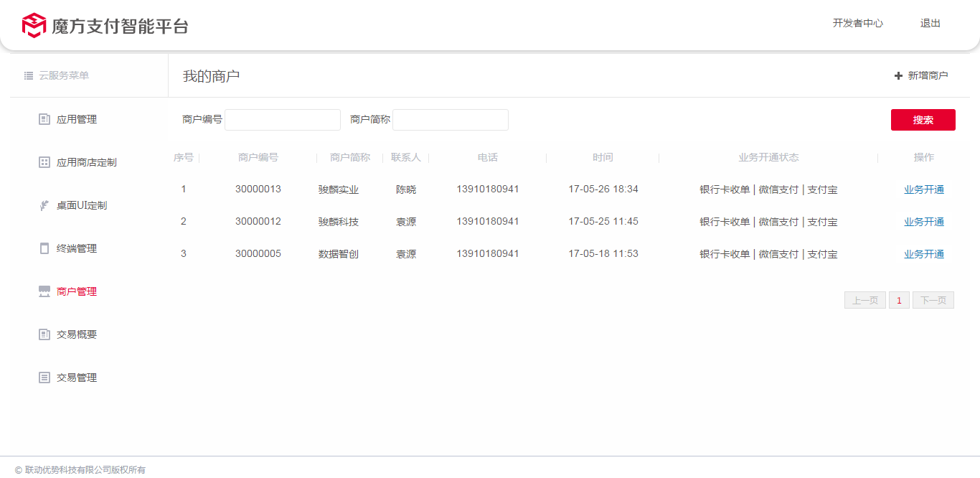The width and height of the screenshot is (980, 478).
Task: Click the 交易概要 sidebar icon
Action: pyautogui.click(x=44, y=334)
